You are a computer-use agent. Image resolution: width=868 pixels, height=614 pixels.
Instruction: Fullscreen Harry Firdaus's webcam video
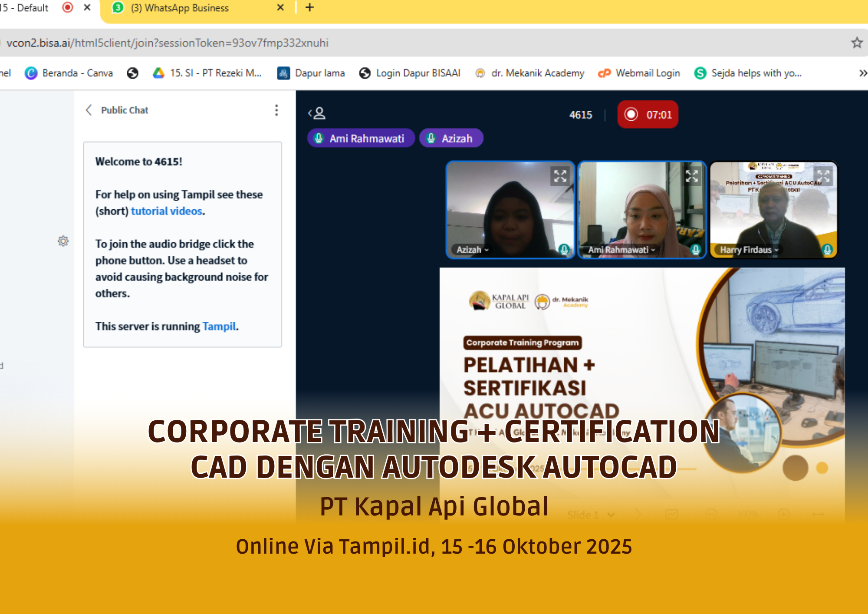click(x=823, y=176)
